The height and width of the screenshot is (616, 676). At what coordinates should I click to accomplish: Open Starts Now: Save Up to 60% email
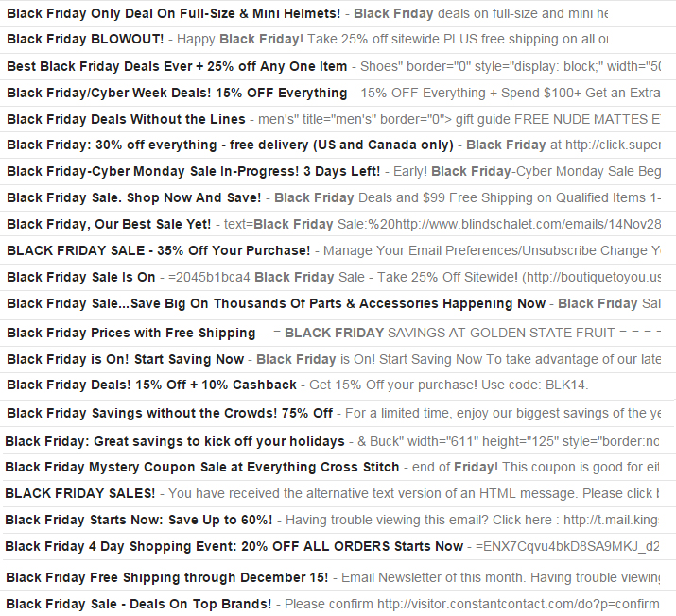139,520
